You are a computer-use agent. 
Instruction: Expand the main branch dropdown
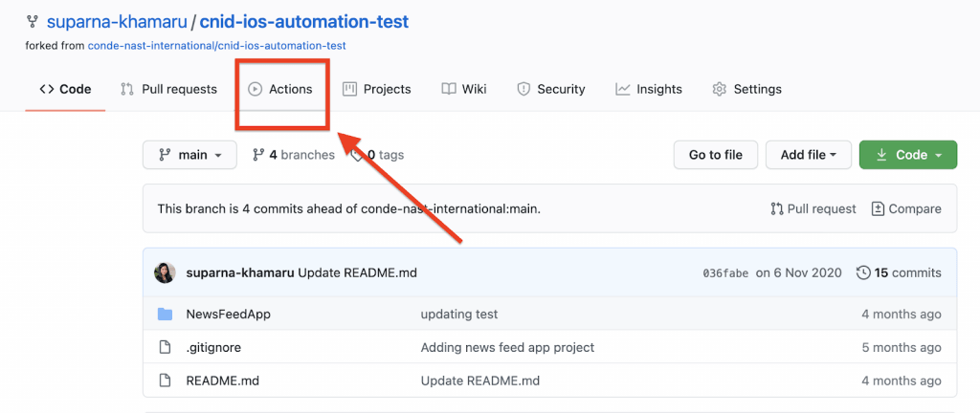click(x=189, y=155)
